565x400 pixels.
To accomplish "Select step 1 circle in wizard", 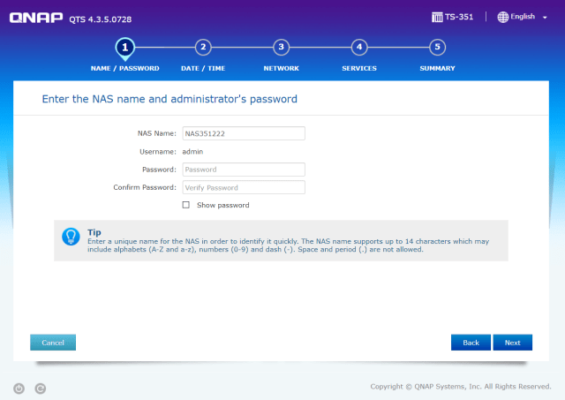I will (x=125, y=48).
